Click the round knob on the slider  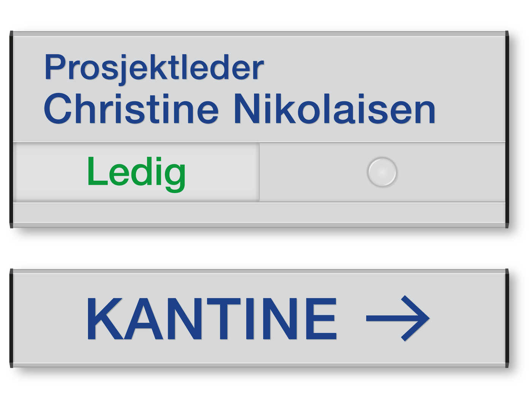[382, 172]
